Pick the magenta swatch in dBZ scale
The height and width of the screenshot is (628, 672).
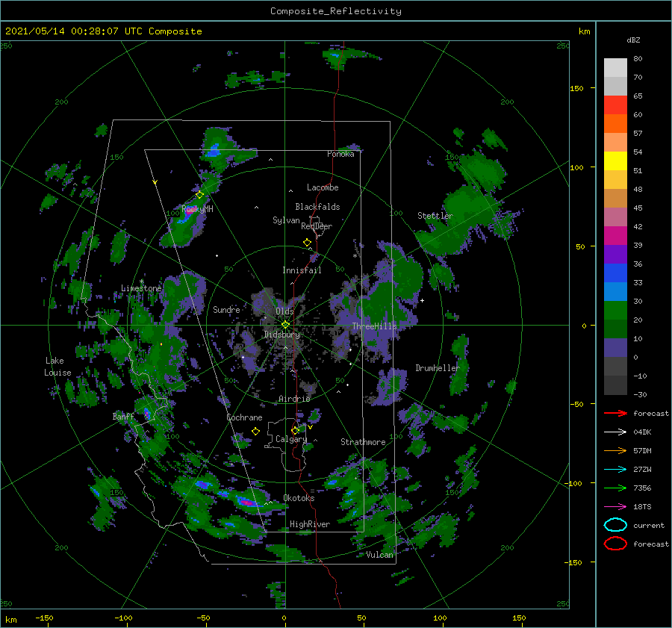click(615, 236)
